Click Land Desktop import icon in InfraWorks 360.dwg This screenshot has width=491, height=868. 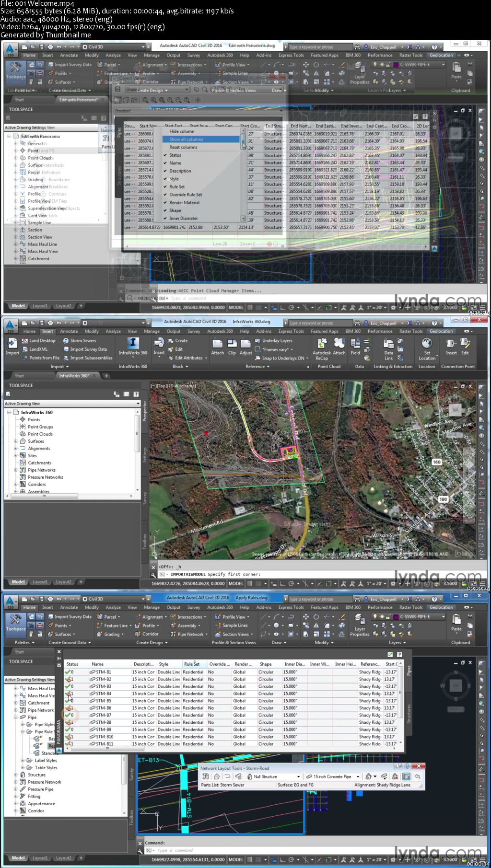tap(24, 341)
